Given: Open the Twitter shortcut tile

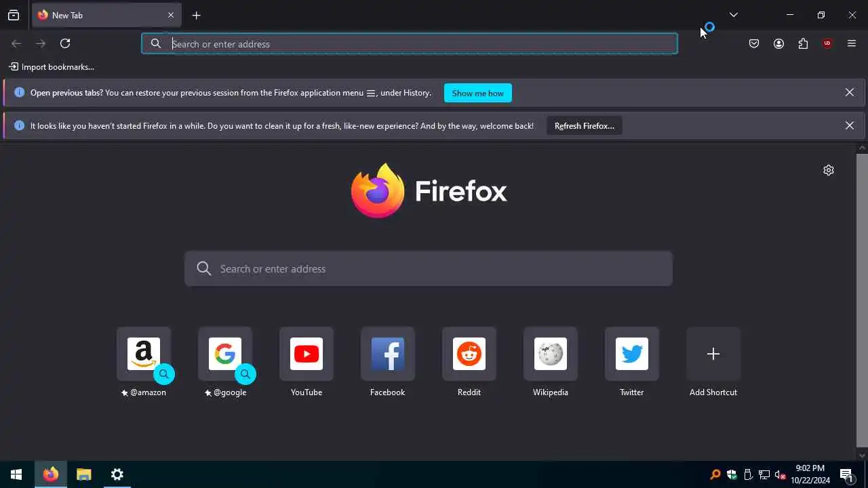Looking at the screenshot, I should coord(632,354).
